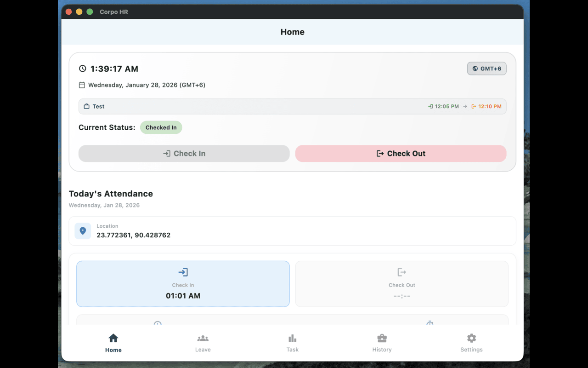Click the Check Out arrow icon in gray card
This screenshot has width=588, height=368.
(x=402, y=272)
